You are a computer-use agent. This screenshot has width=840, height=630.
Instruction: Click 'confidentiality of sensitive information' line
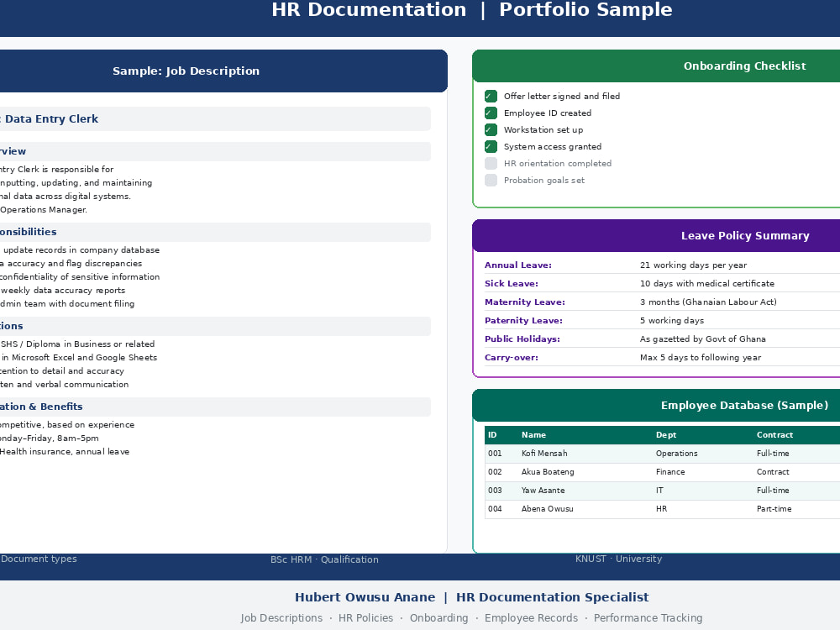tap(80, 277)
